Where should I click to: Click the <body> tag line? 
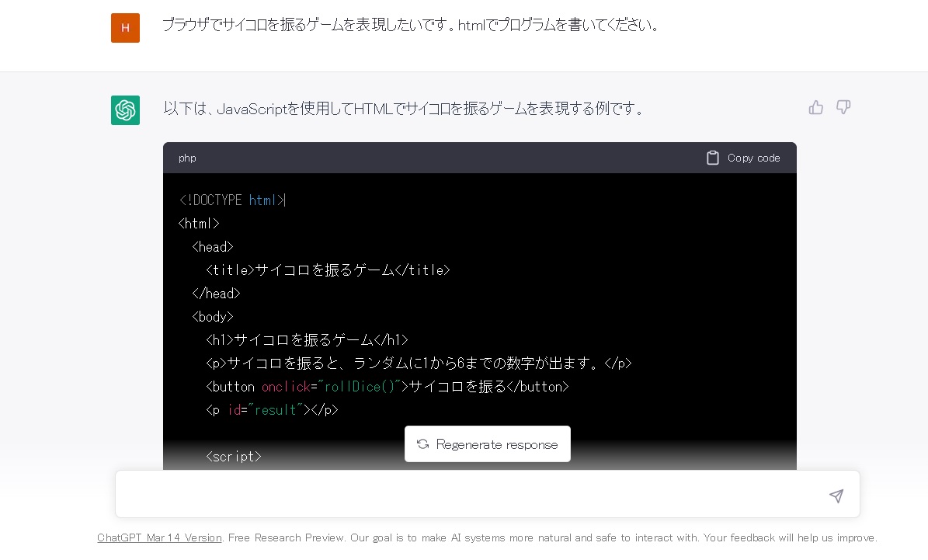pyautogui.click(x=213, y=317)
